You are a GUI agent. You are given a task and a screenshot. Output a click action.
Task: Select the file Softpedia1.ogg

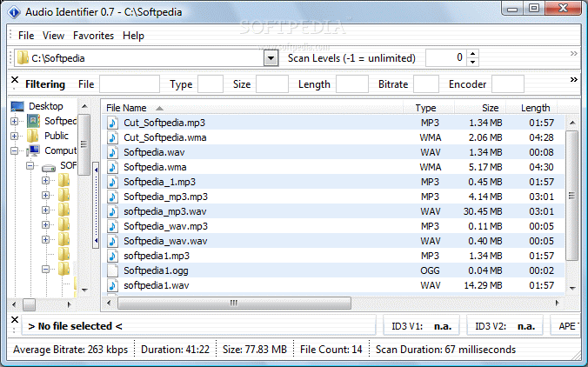click(156, 270)
